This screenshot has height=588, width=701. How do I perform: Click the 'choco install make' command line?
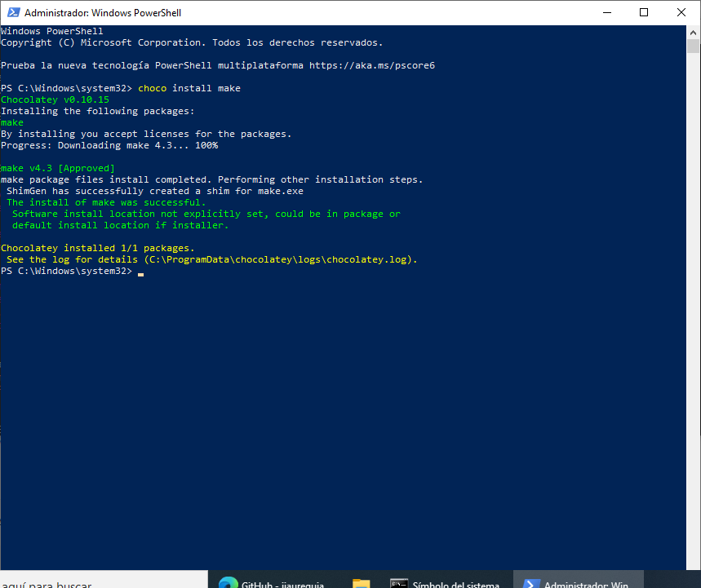tap(189, 88)
